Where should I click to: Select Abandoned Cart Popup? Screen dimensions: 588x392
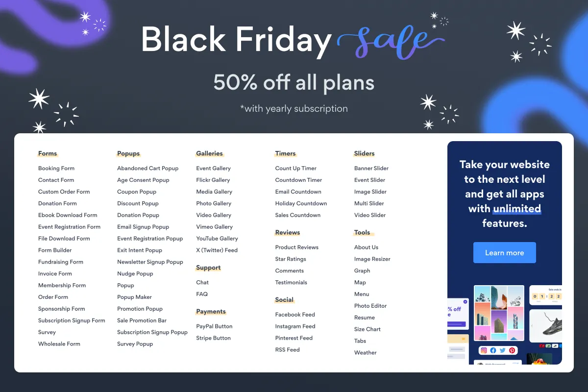point(147,168)
